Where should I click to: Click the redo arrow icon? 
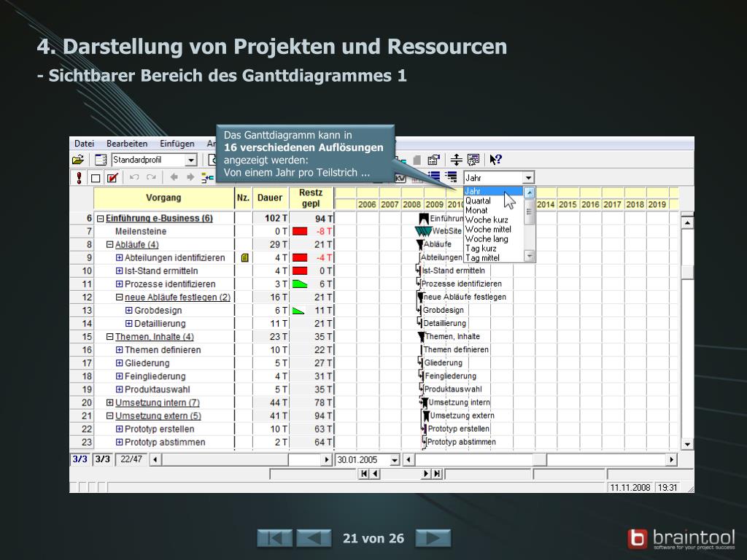151,177
